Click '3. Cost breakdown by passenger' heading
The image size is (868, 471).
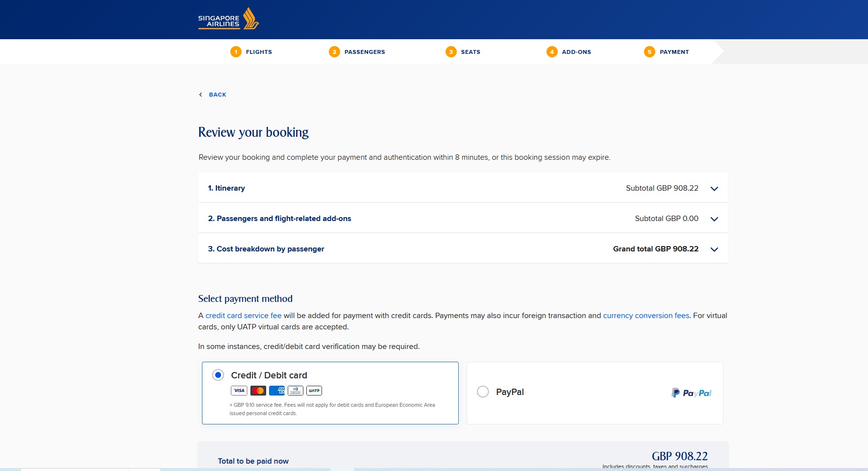[266, 249]
